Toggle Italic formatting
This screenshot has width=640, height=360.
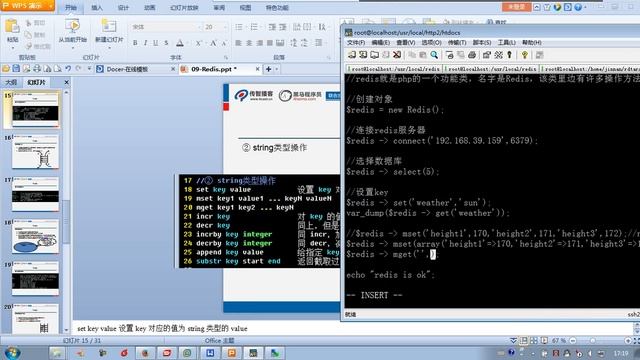point(145,43)
